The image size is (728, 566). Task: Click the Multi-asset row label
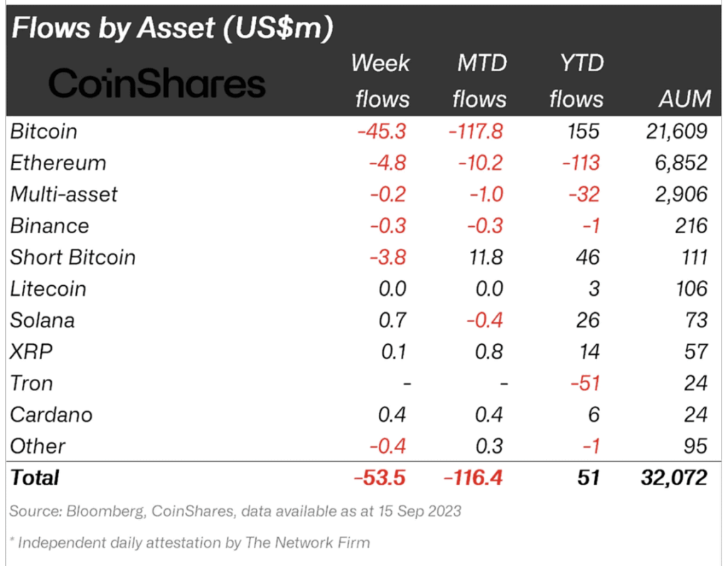coord(63,194)
